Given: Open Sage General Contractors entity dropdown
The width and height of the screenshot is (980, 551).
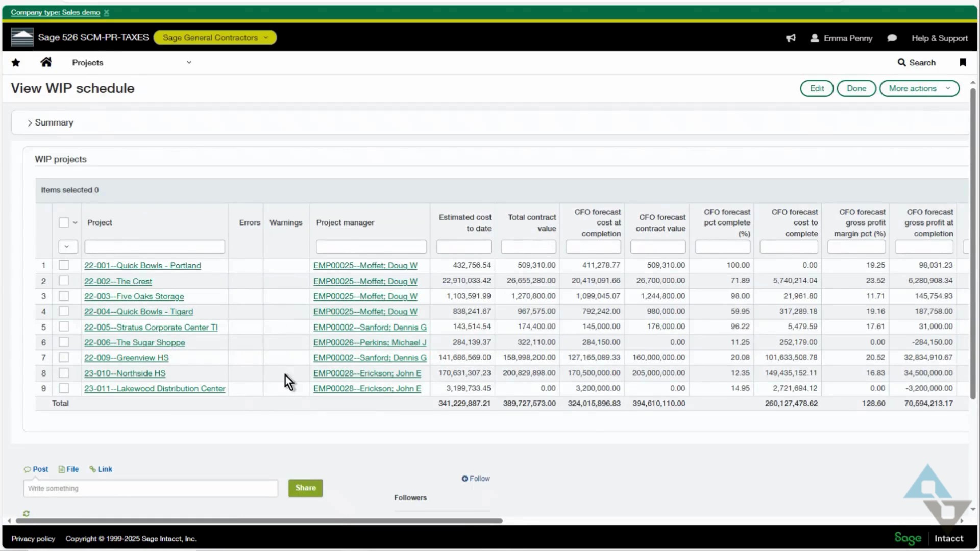Looking at the screenshot, I should click(215, 37).
